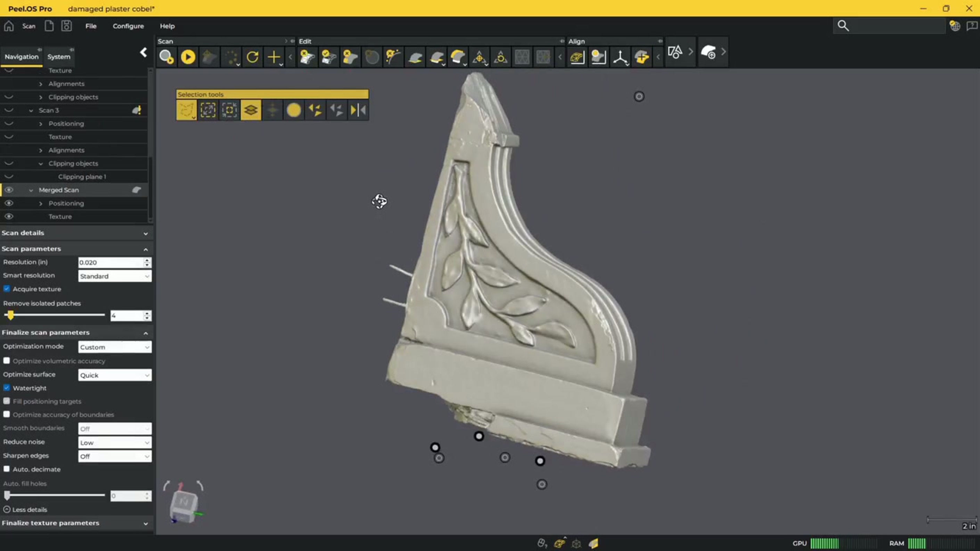980x551 pixels.
Task: Open the Smart resolution dropdown
Action: pos(114,276)
